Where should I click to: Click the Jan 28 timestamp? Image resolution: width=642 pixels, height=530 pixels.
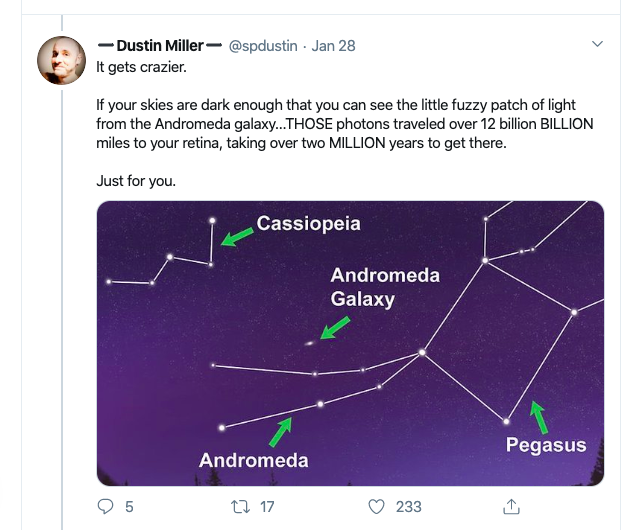click(x=333, y=46)
